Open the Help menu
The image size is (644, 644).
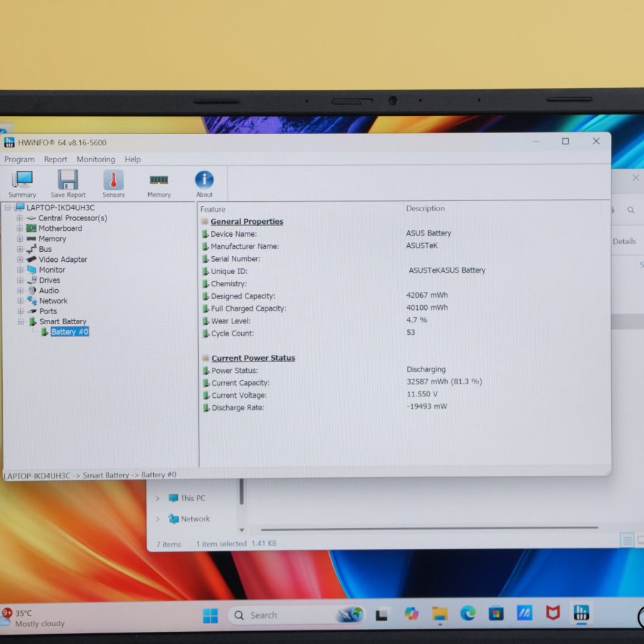(132, 159)
